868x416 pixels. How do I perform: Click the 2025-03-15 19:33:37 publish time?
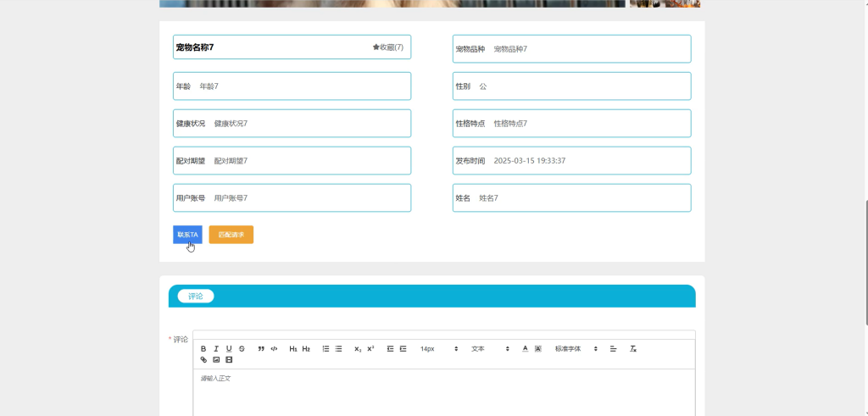point(529,161)
